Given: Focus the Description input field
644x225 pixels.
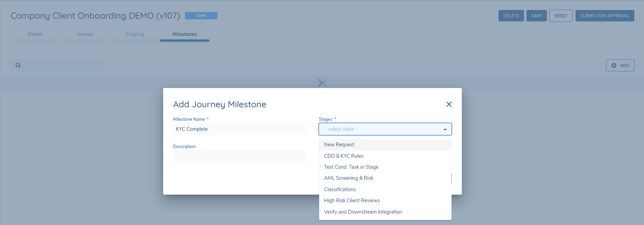Looking at the screenshot, I should tap(240, 156).
